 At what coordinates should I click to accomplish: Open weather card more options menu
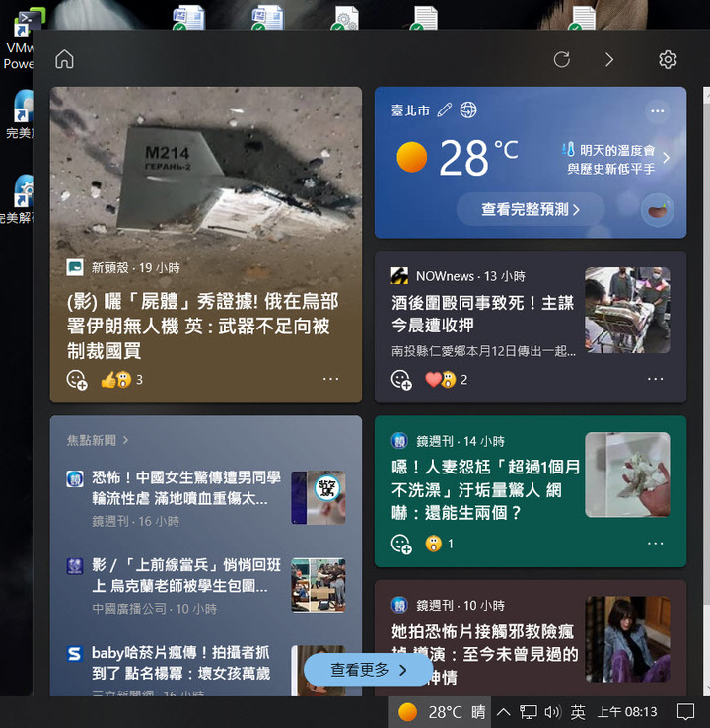[x=657, y=110]
